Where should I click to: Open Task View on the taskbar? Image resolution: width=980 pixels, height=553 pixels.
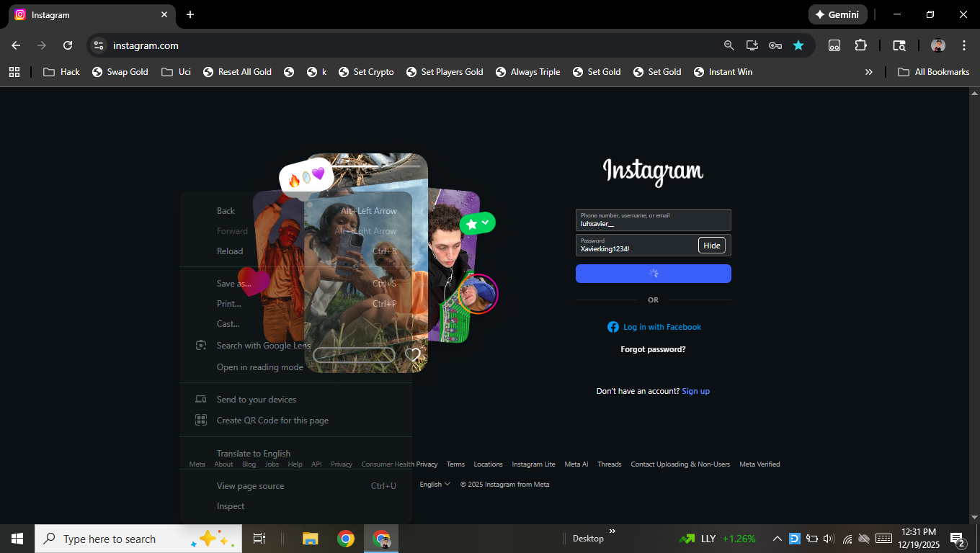click(x=259, y=539)
